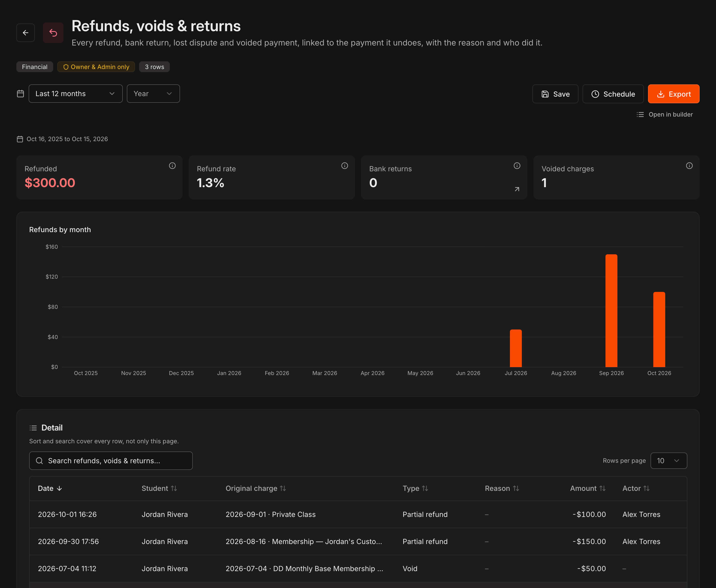Toggle Date column sort direction arrow

point(59,488)
